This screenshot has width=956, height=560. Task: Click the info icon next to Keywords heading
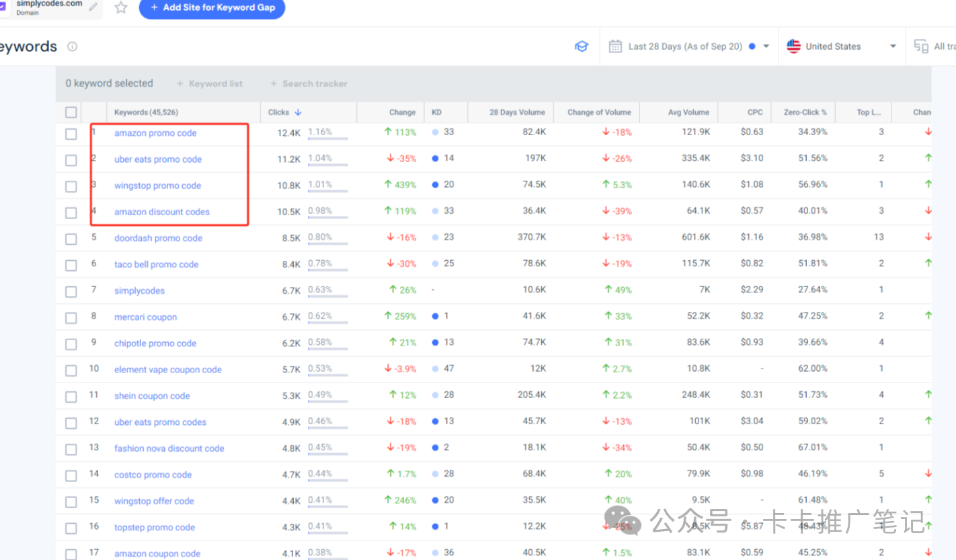tap(72, 46)
